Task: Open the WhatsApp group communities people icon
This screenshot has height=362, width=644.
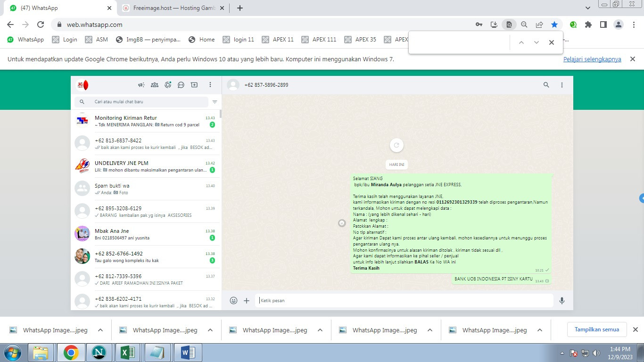Action: pos(154,85)
